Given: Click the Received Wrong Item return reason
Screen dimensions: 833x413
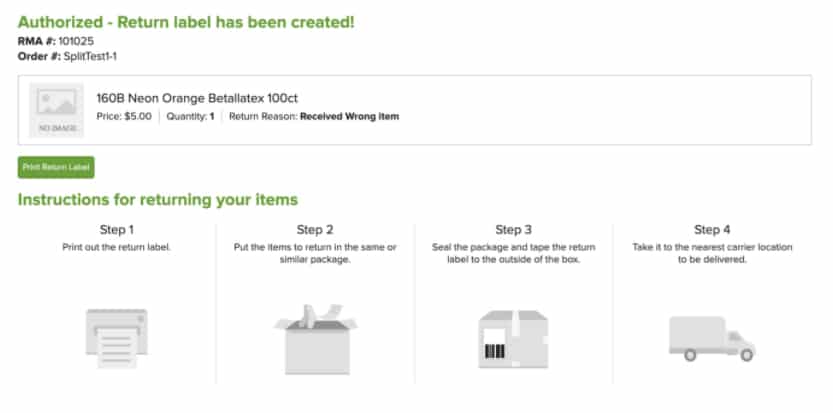Looking at the screenshot, I should tap(350, 116).
